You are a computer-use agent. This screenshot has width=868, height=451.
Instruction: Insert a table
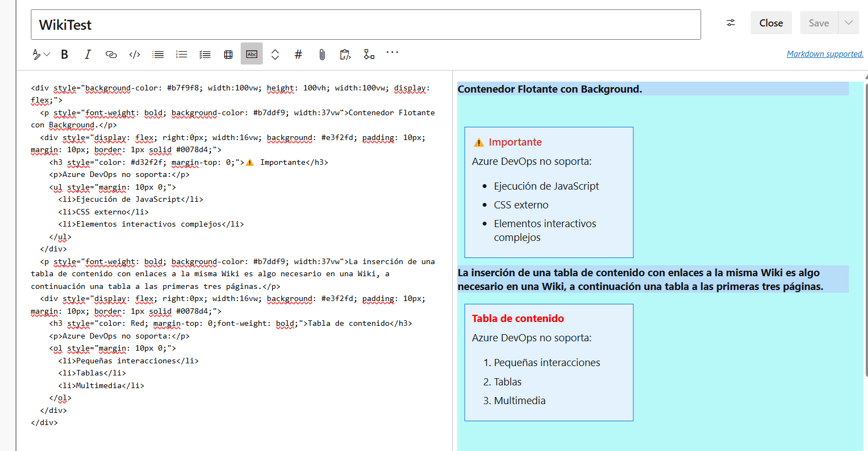[x=228, y=54]
